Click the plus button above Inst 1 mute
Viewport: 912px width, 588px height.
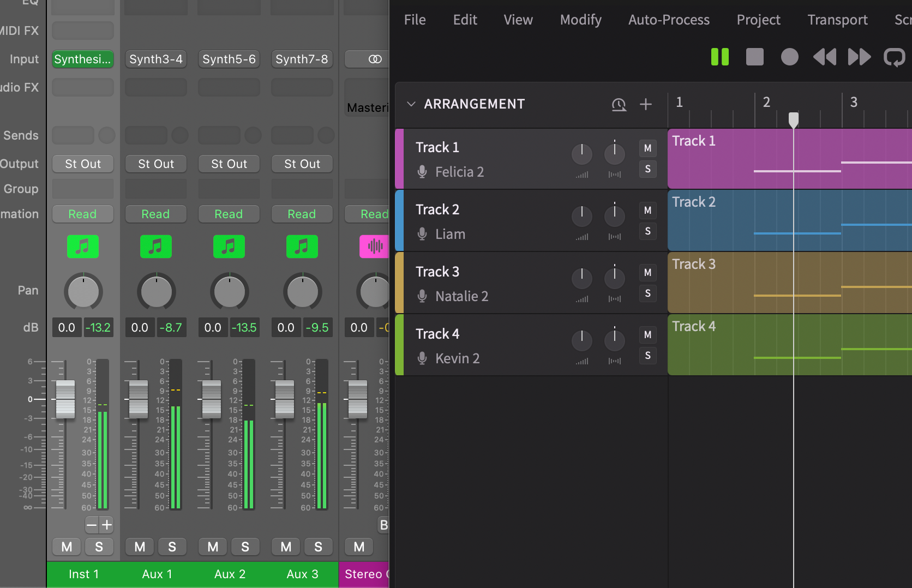(x=107, y=525)
